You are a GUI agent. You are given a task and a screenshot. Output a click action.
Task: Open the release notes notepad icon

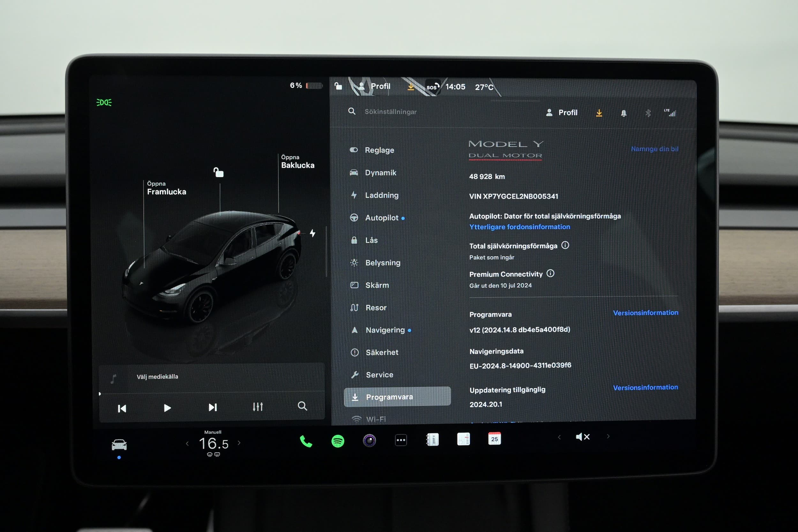coord(463,439)
